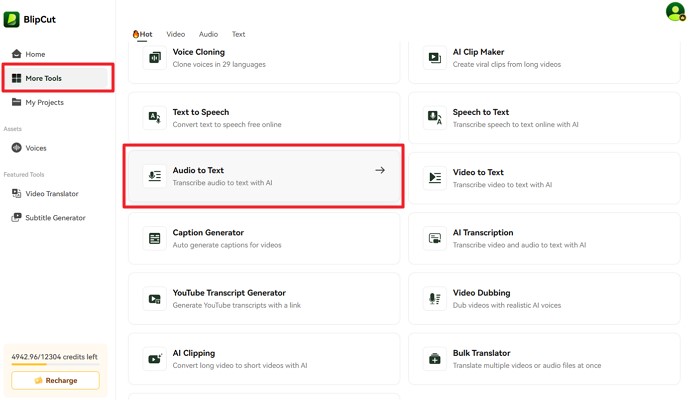This screenshot has width=692, height=400.
Task: Click the YouTube Transcript Generator icon
Action: pos(154,298)
